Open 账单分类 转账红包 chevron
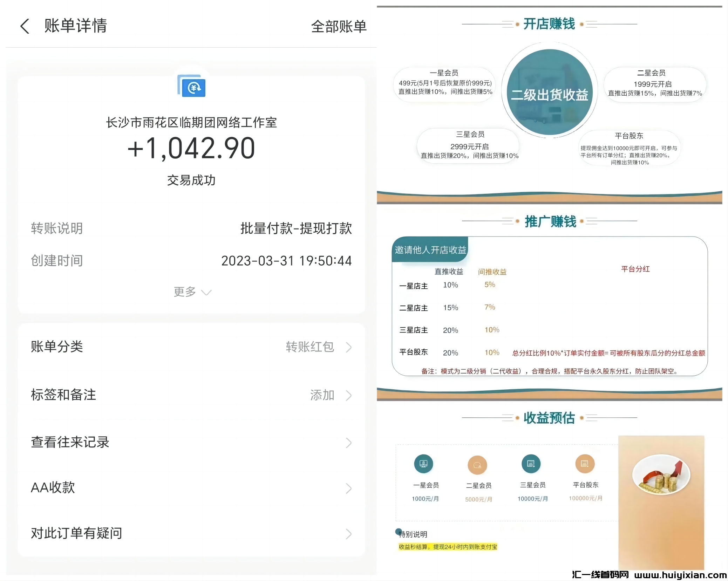This screenshot has height=581, width=728. pos(348,347)
